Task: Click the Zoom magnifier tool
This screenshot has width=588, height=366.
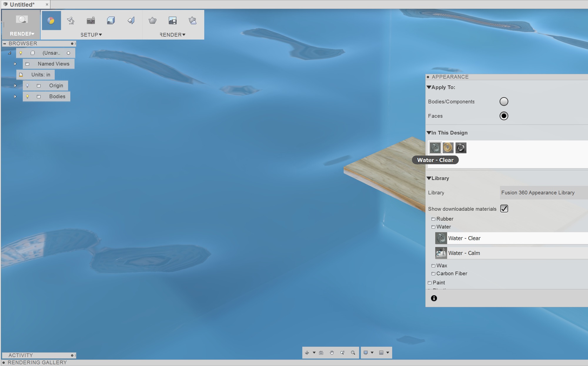Action: 353,352
